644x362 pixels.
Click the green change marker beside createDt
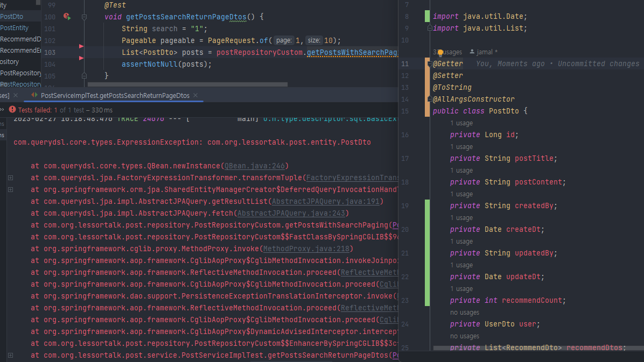tap(427, 230)
